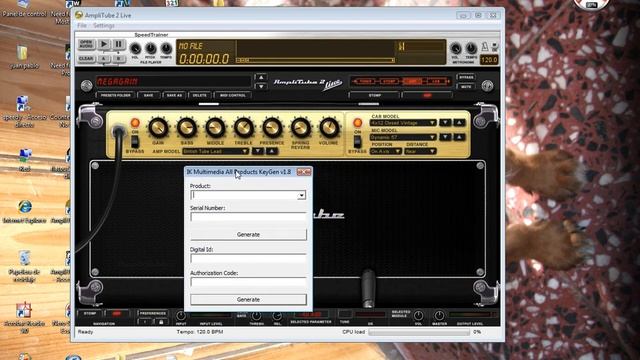Open the mic Distance dropdown
This screenshot has height=360, width=640.
pyautogui.click(x=420, y=151)
